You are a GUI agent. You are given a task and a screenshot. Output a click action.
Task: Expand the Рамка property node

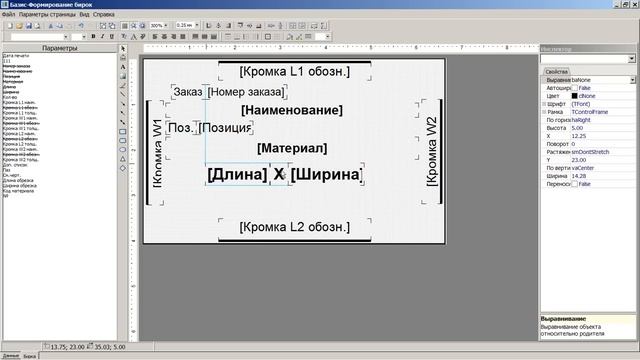(544, 112)
